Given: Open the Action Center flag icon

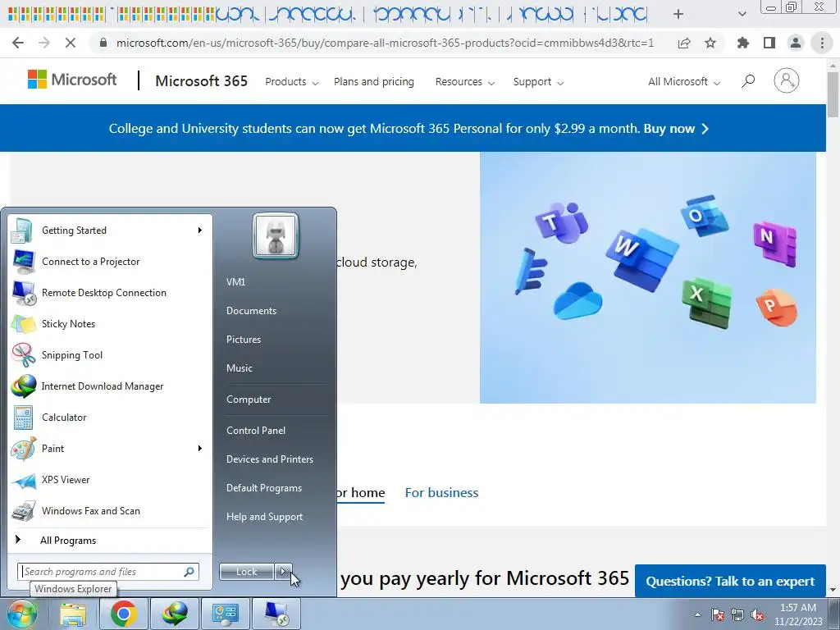Looking at the screenshot, I should coord(718,615).
